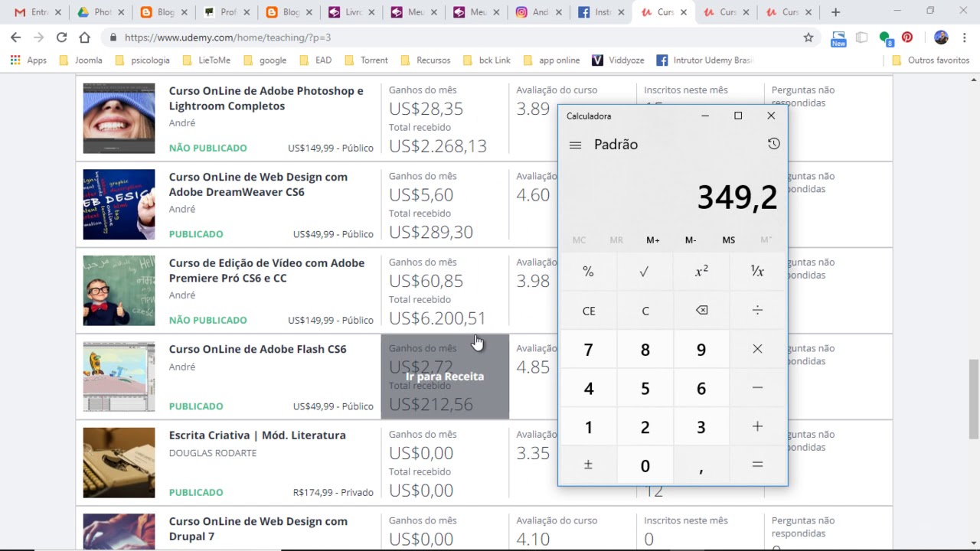Click digit 8 in Calculator
Viewport: 980px width, 551px height.
(645, 350)
